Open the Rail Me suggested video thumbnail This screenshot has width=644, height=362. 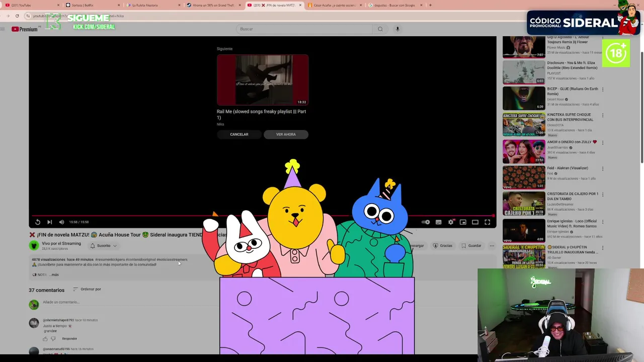(x=262, y=80)
